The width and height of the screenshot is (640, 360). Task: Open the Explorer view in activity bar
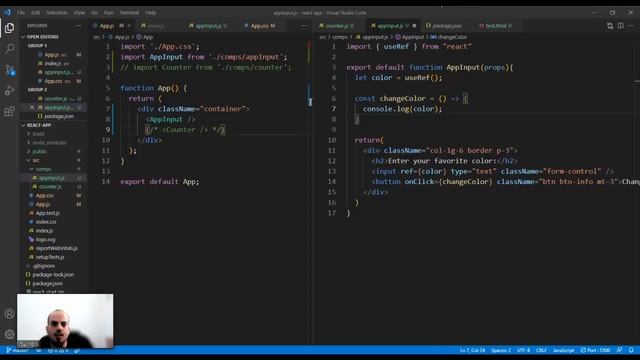click(9, 28)
